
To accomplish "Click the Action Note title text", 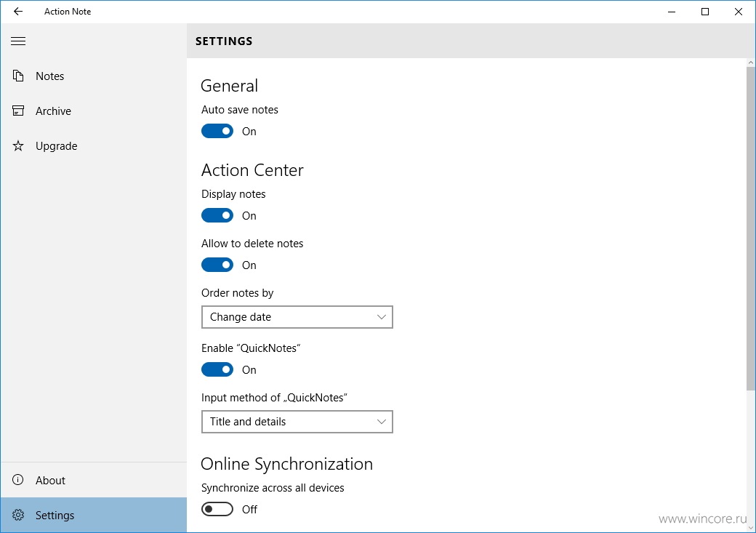I will click(68, 12).
